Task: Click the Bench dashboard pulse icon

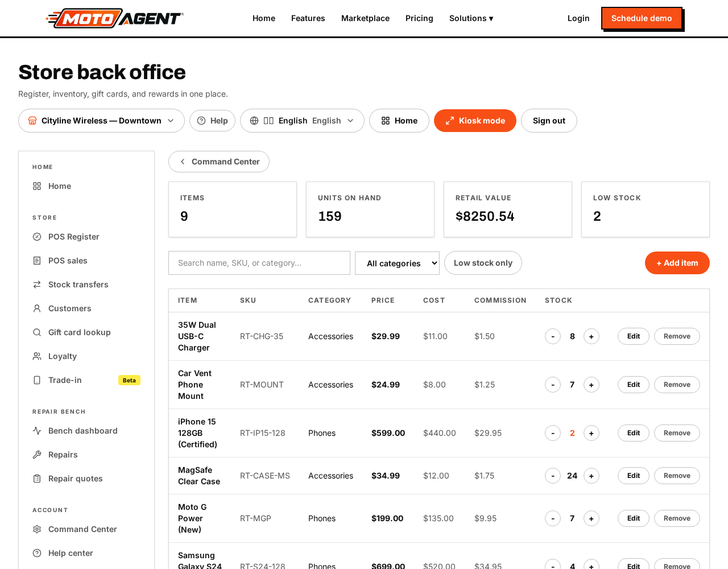Action: (37, 431)
